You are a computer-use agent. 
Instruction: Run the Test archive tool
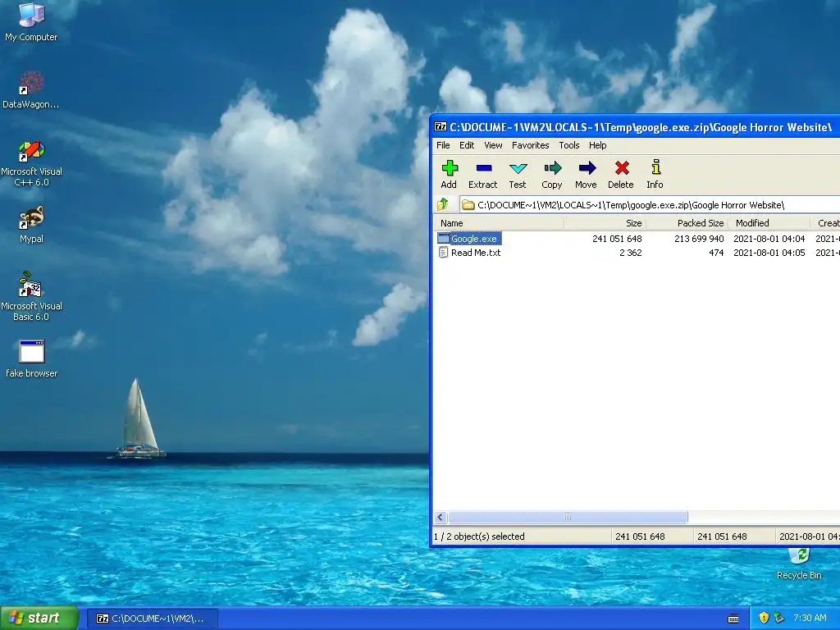click(518, 168)
